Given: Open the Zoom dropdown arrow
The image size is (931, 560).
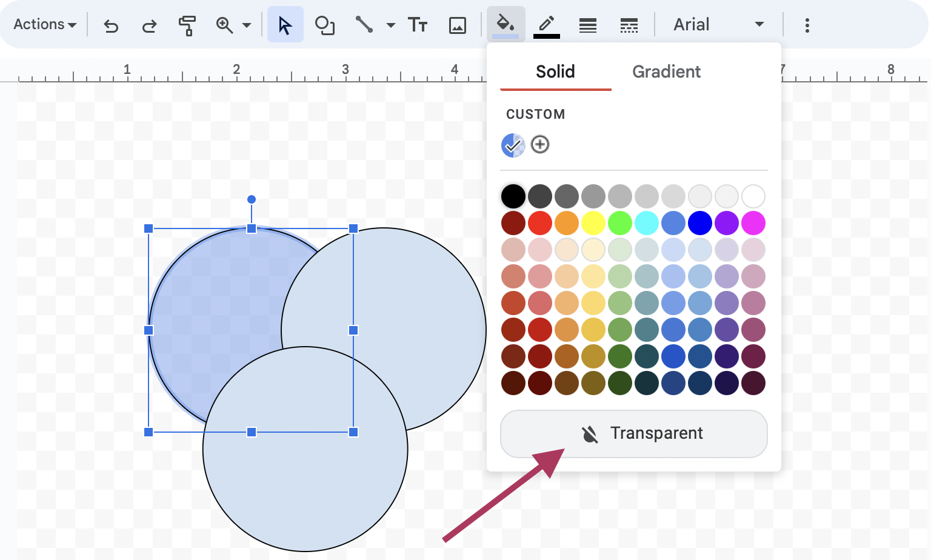Looking at the screenshot, I should point(245,25).
